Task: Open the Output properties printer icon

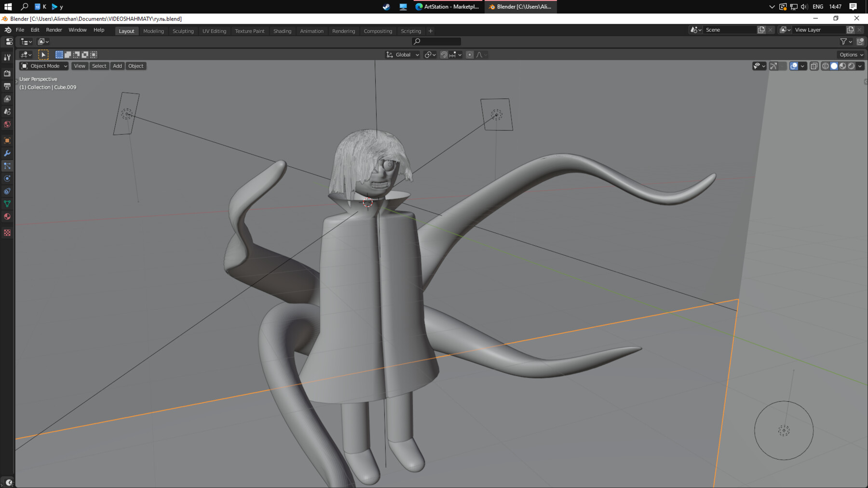Action: point(7,86)
